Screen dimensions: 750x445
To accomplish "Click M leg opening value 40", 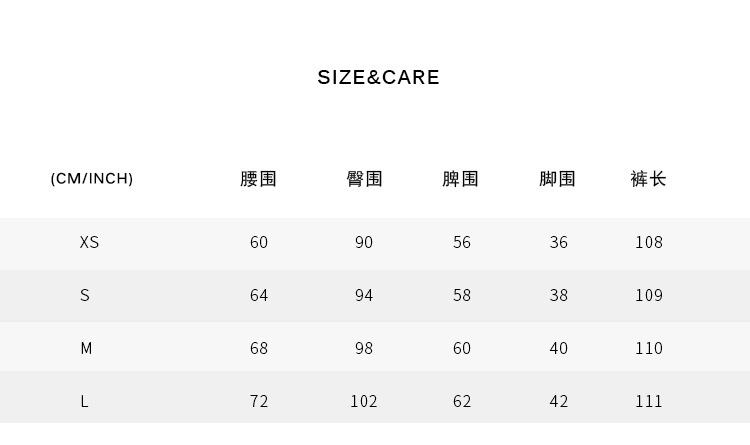I will coord(558,348).
